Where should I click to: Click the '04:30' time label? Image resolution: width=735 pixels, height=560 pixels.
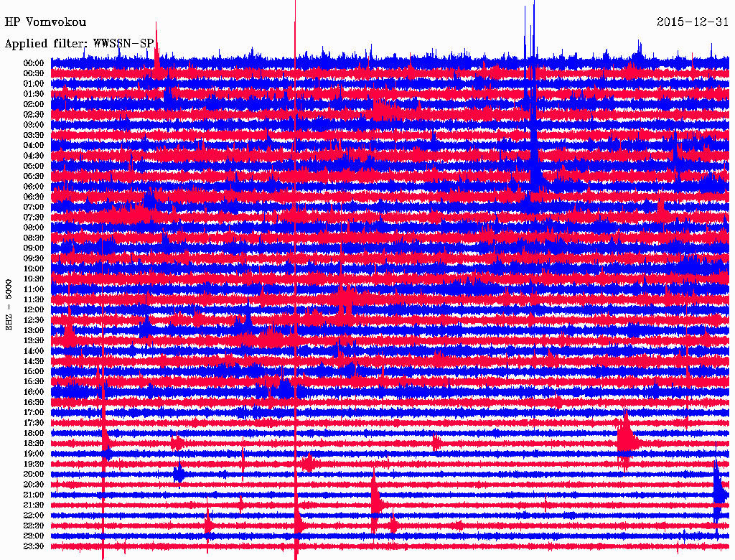(33, 157)
